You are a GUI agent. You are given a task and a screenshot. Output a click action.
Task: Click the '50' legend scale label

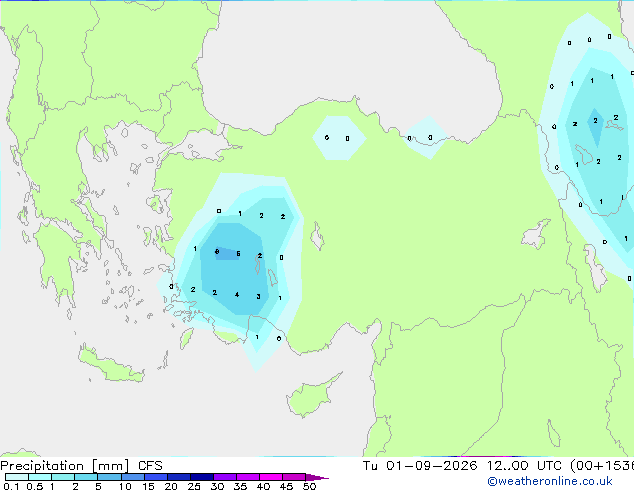309,486
